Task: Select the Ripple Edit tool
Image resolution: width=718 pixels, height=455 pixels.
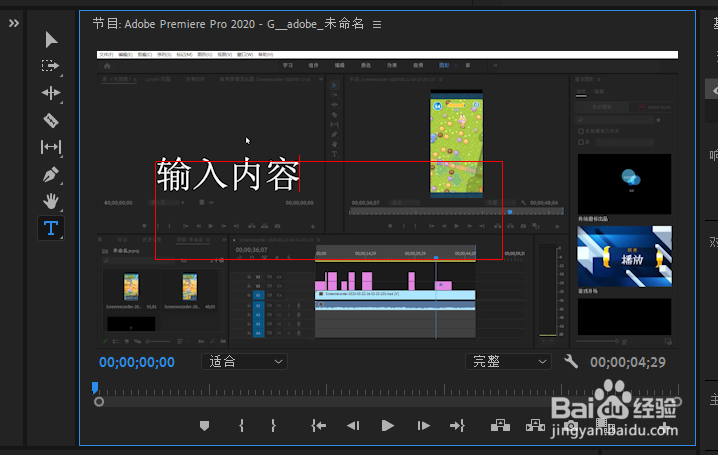Action: click(50, 93)
